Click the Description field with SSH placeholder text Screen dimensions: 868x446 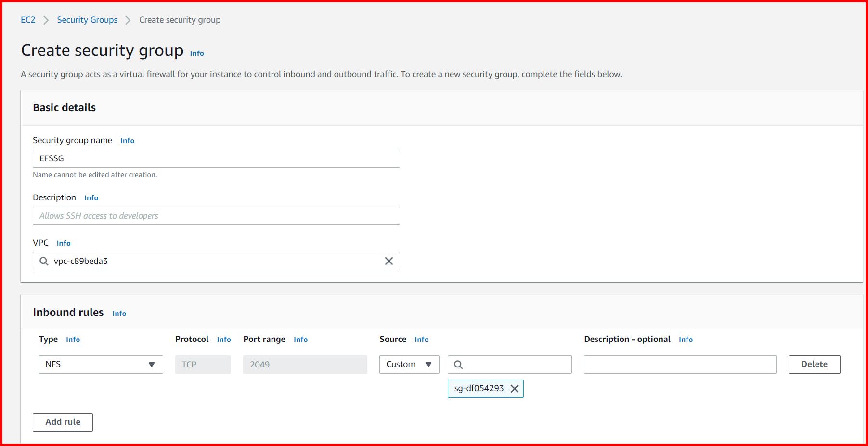click(x=216, y=216)
